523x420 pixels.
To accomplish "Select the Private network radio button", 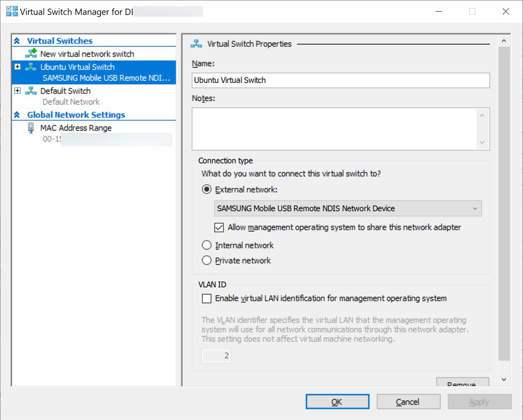I will pyautogui.click(x=206, y=261).
